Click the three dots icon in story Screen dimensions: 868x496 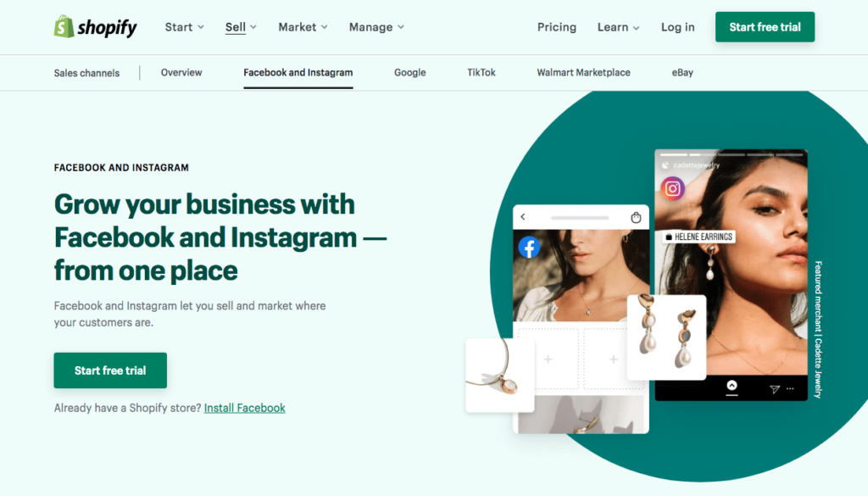[x=791, y=388]
